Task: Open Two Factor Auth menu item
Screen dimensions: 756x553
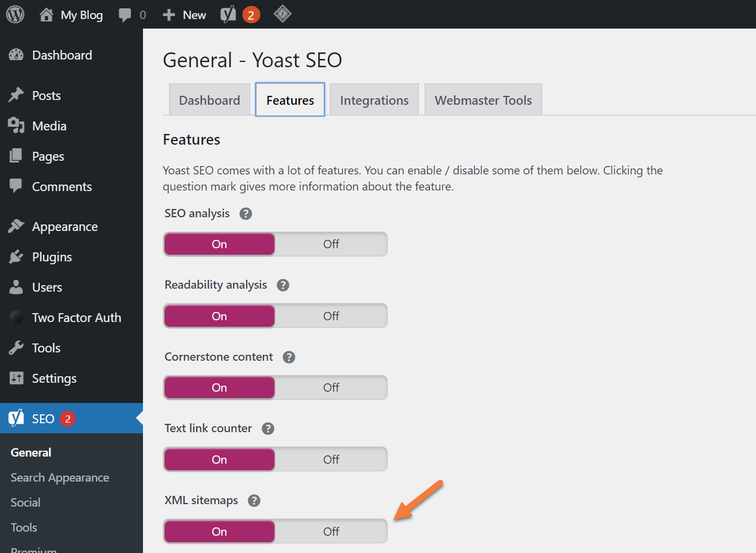Action: (x=76, y=318)
